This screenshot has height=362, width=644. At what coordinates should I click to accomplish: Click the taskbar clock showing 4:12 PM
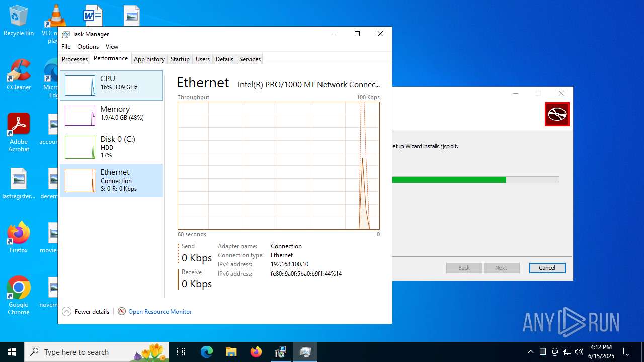coord(601,351)
